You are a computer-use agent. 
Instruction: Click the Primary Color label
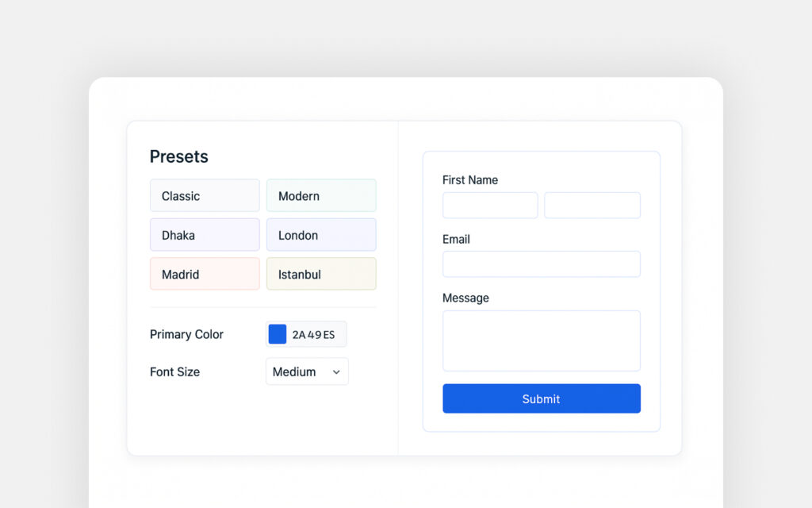(186, 334)
